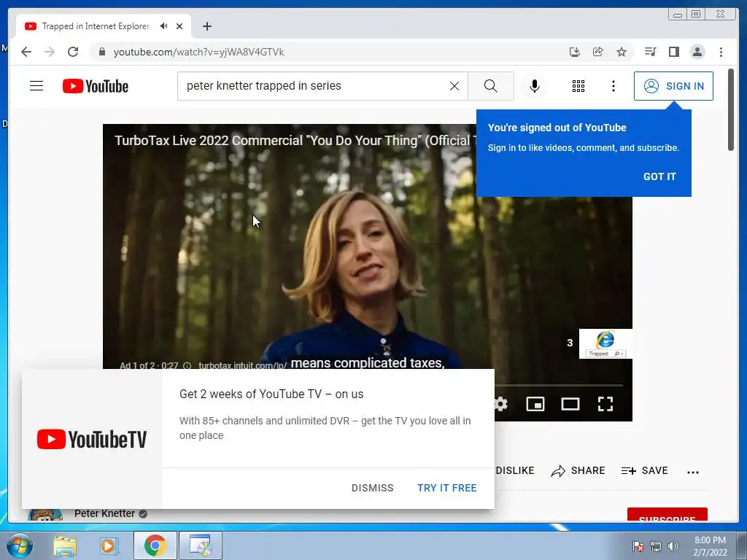Enable miniplayer mode
Image resolution: width=747 pixels, height=560 pixels.
[535, 404]
